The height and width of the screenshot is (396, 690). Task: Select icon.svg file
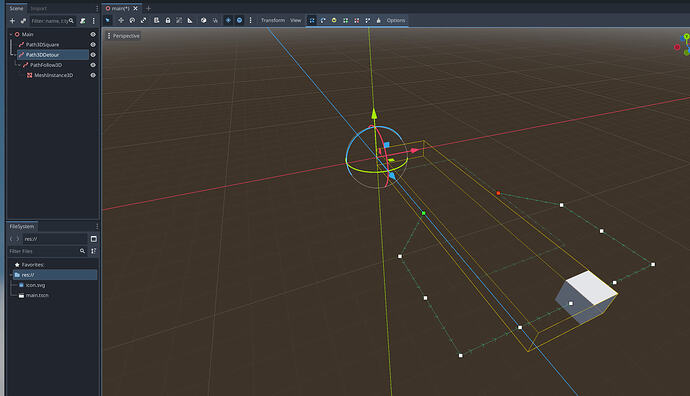35,285
